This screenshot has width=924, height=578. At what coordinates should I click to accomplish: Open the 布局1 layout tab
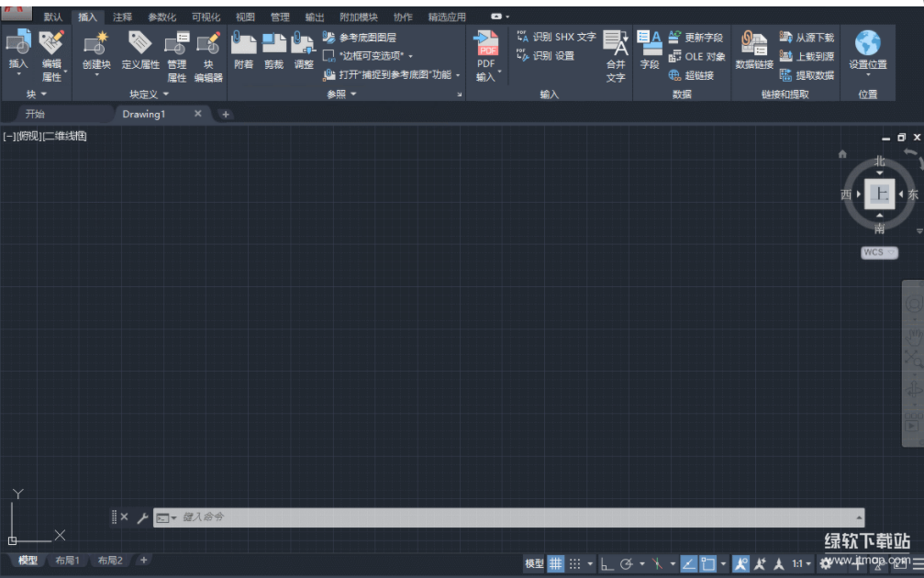(67, 561)
